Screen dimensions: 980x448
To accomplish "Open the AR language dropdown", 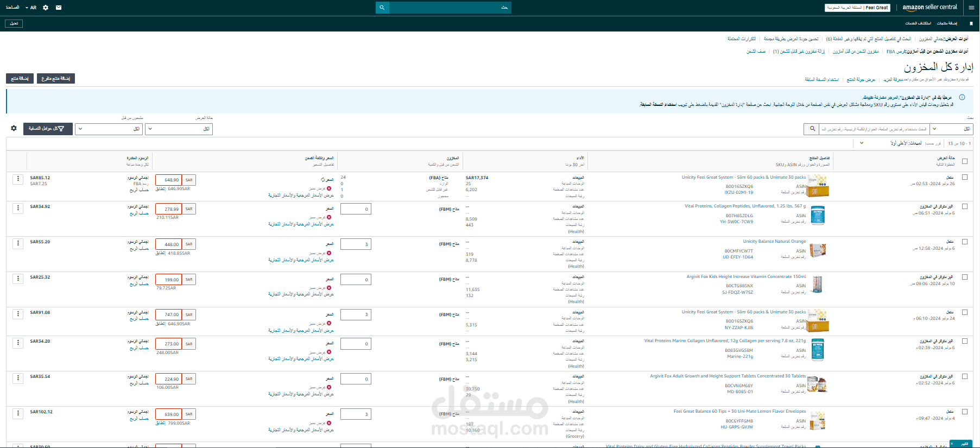I will click(31, 8).
